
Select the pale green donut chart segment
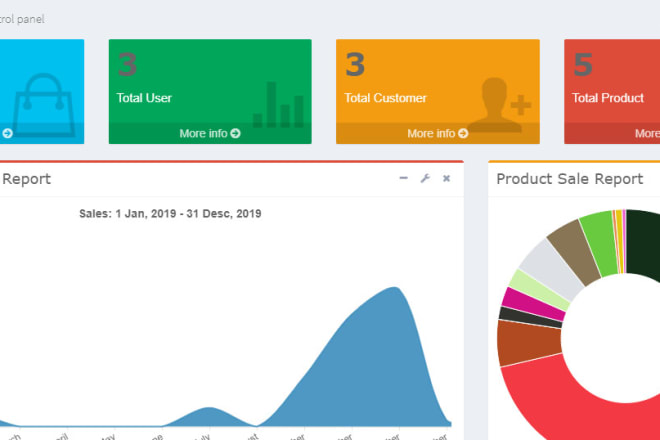click(x=540, y=290)
